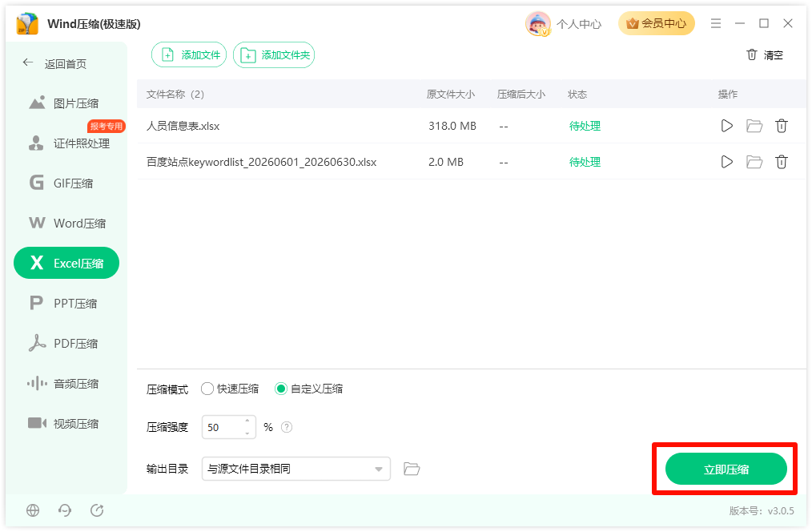
Task: Click the 立即压缩 button
Action: 726,470
